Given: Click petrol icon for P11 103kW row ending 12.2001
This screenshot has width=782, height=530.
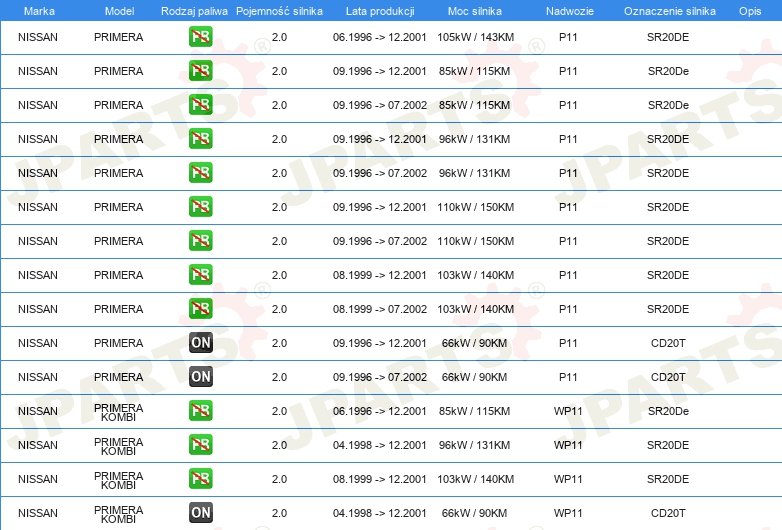Looking at the screenshot, I should (200, 275).
